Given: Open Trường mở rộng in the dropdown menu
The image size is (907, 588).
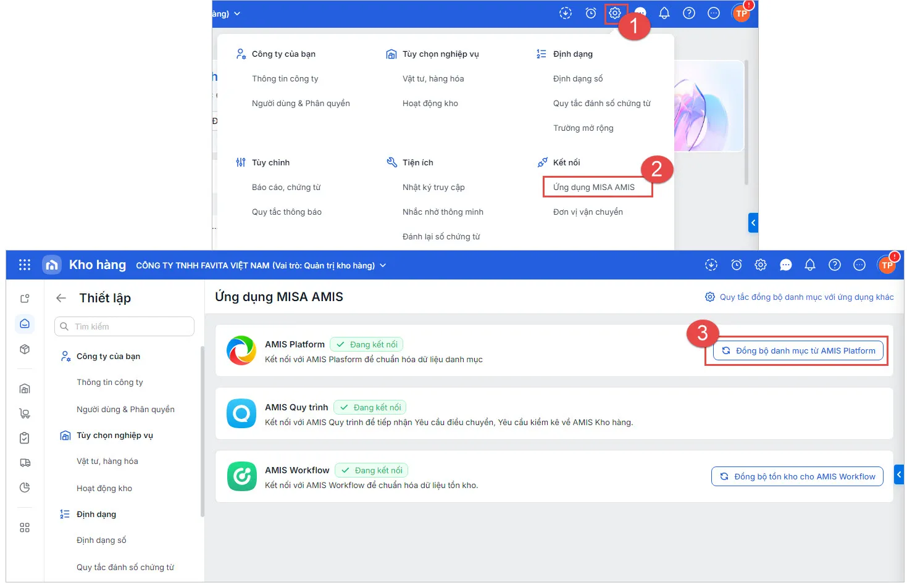Looking at the screenshot, I should (x=583, y=128).
